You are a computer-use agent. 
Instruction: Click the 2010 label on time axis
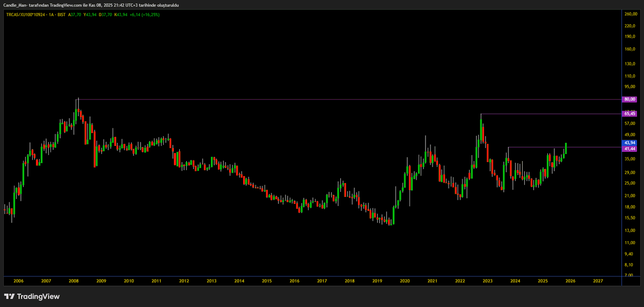coord(129,281)
